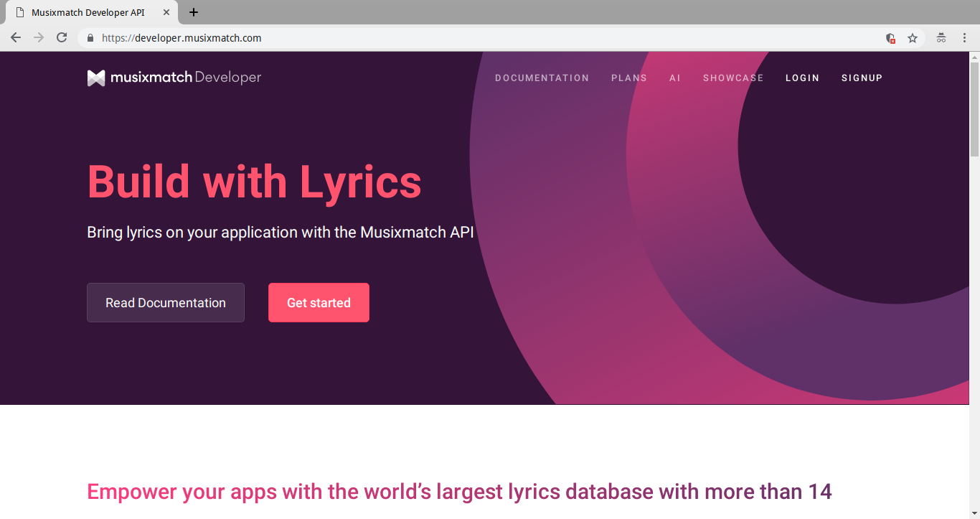Click the Get started button
980x519 pixels.
coord(319,303)
